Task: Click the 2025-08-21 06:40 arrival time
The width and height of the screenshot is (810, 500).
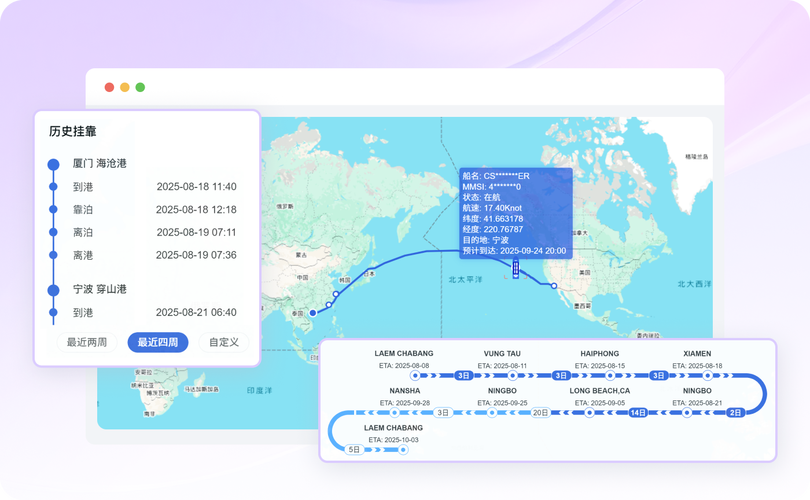Action: [196, 312]
